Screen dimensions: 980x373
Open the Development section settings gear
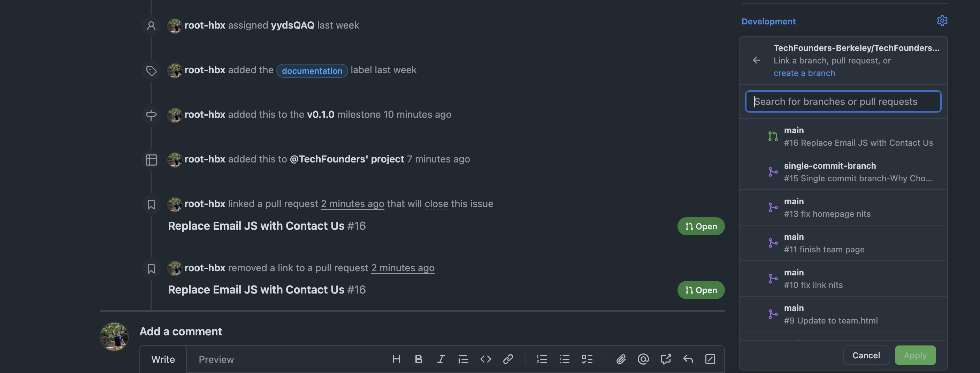942,21
